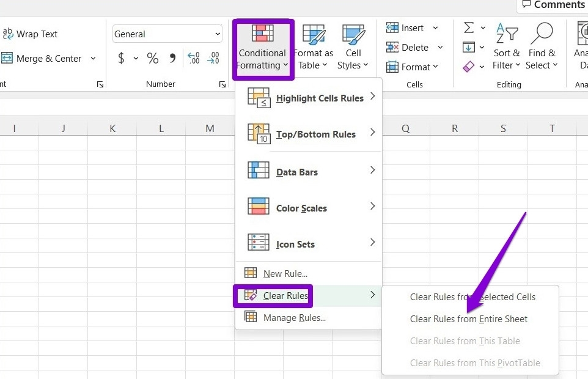This screenshot has height=379, width=588.
Task: Select column Q header
Action: [x=406, y=128]
